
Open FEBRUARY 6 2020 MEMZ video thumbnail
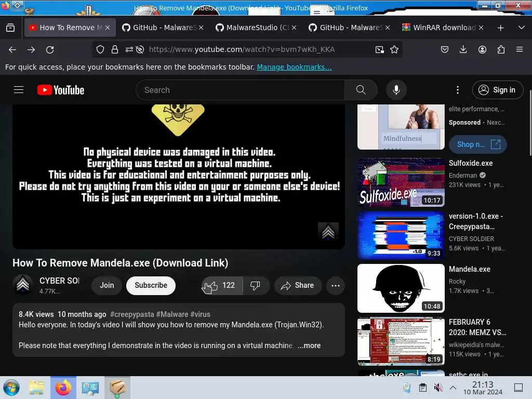click(401, 341)
